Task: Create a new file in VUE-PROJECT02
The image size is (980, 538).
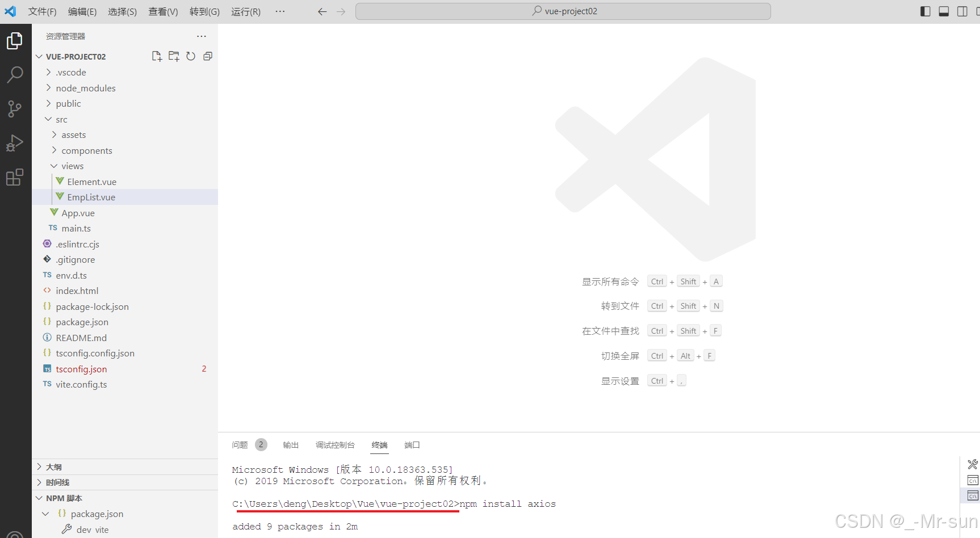Action: coord(157,56)
